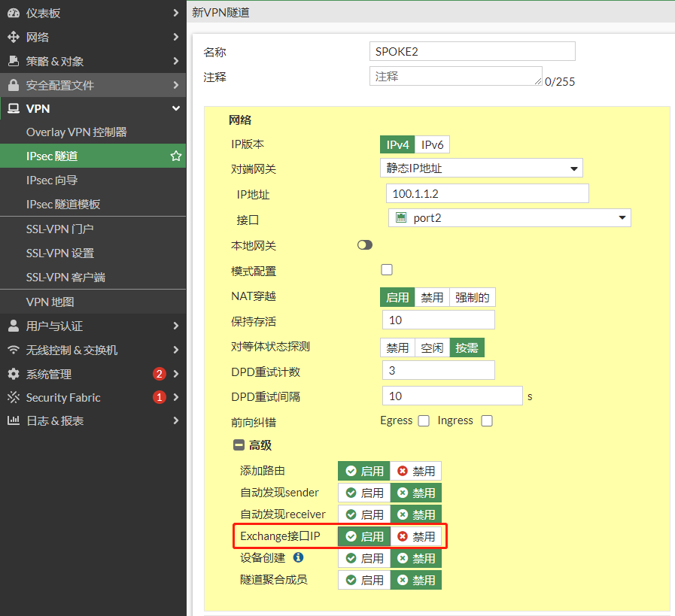Open SSL-VPN 设置 menu item
This screenshot has height=616, width=675.
click(x=60, y=253)
